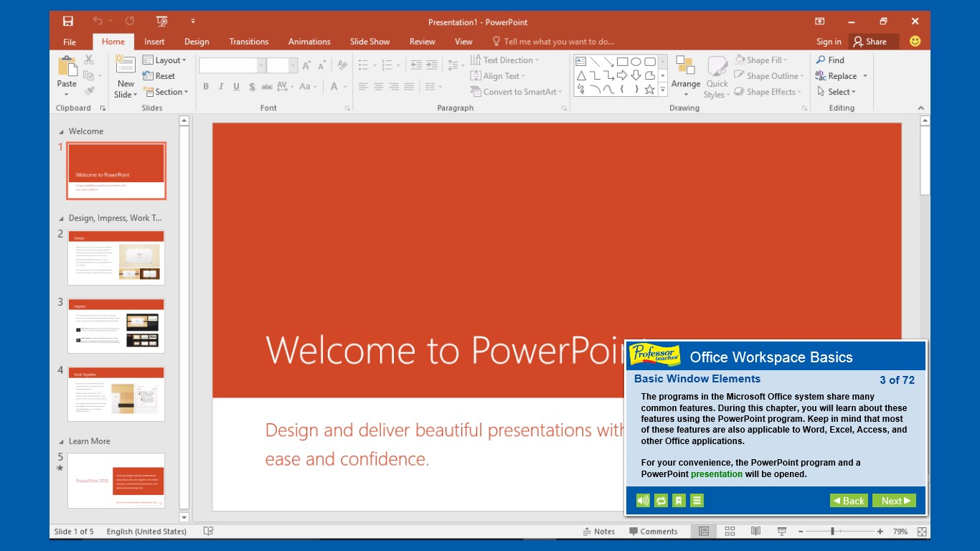Open Reading View icon in status bar
Image resolution: width=980 pixels, height=551 pixels.
coord(755,532)
